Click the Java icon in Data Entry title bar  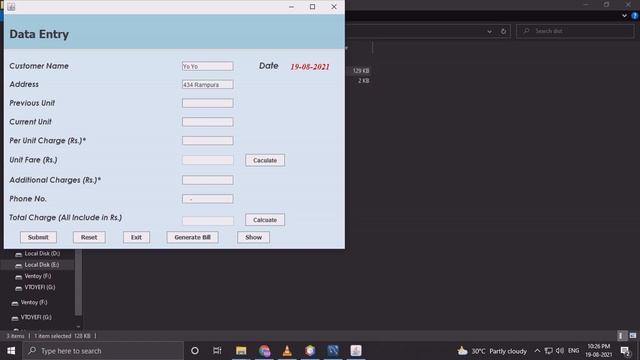click(11, 7)
